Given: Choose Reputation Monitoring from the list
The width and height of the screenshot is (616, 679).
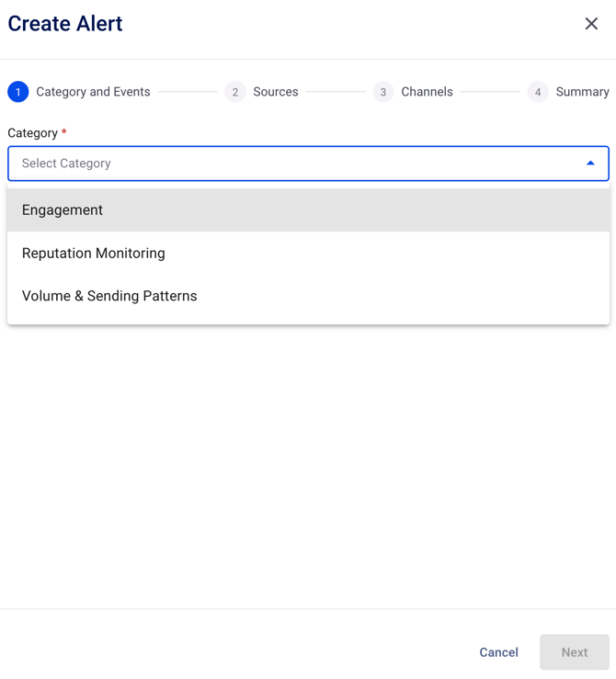Looking at the screenshot, I should click(94, 254).
